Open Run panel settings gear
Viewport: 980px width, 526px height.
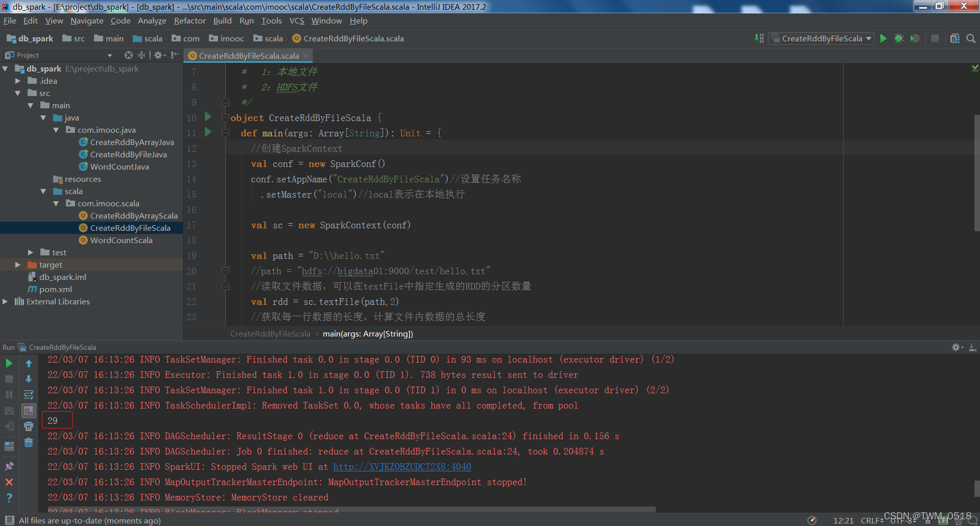point(957,347)
